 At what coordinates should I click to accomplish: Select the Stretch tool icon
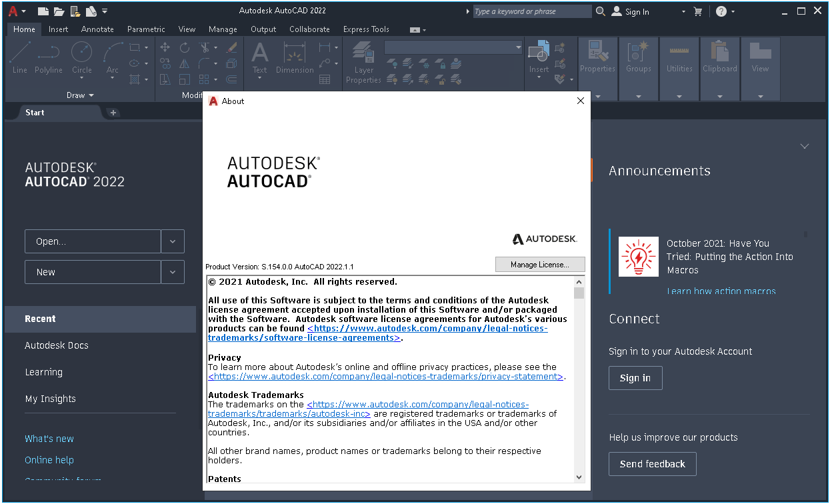pyautogui.click(x=165, y=79)
